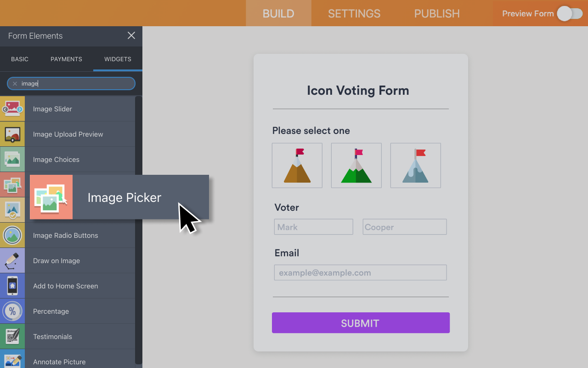Select the Image Slider widget icon
588x368 pixels.
tap(12, 109)
